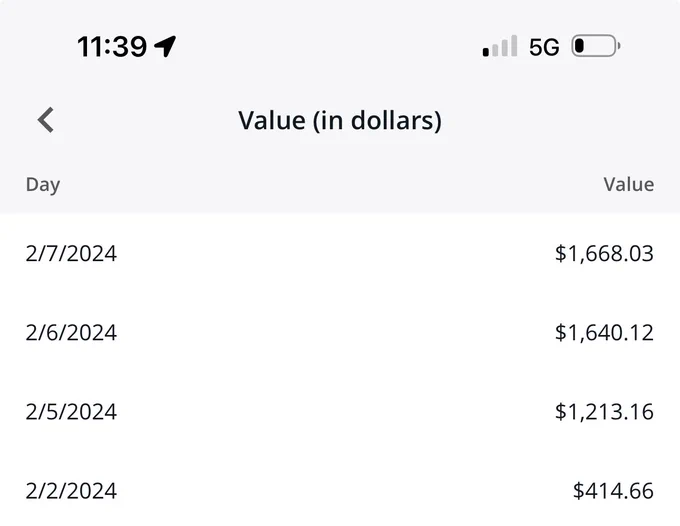Tap the location arrow status icon
This screenshot has height=526, width=680.
(165, 46)
